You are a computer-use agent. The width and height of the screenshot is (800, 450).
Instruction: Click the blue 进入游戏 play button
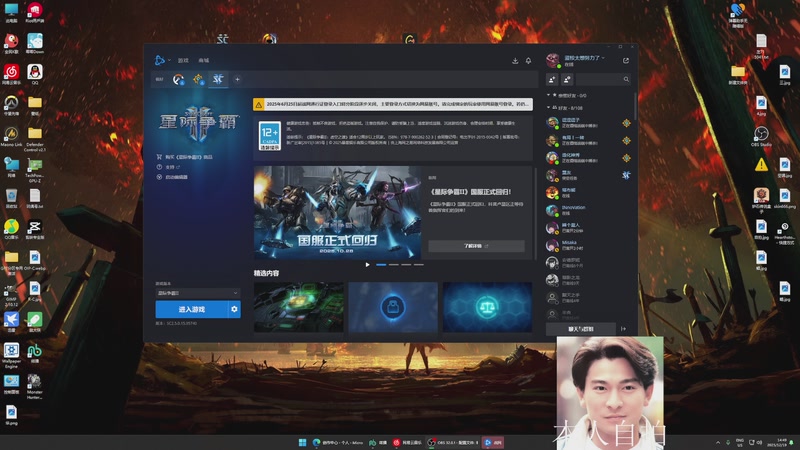(191, 309)
